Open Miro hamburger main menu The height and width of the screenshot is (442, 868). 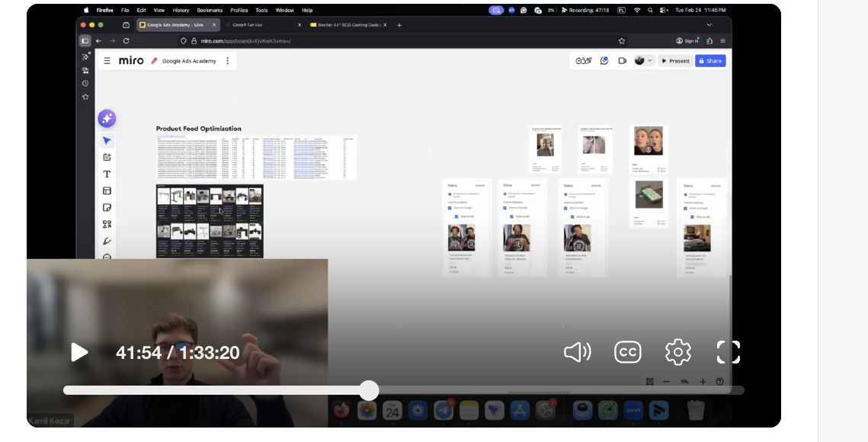tap(107, 61)
